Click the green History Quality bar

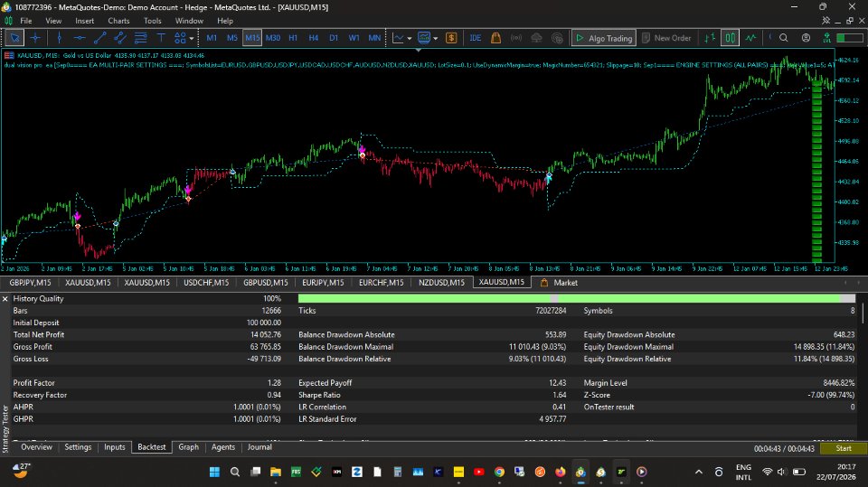[576, 298]
